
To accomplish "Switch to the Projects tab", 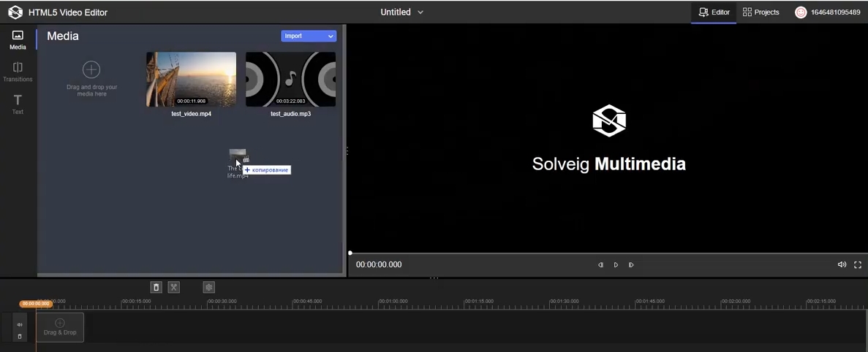I will pyautogui.click(x=761, y=12).
